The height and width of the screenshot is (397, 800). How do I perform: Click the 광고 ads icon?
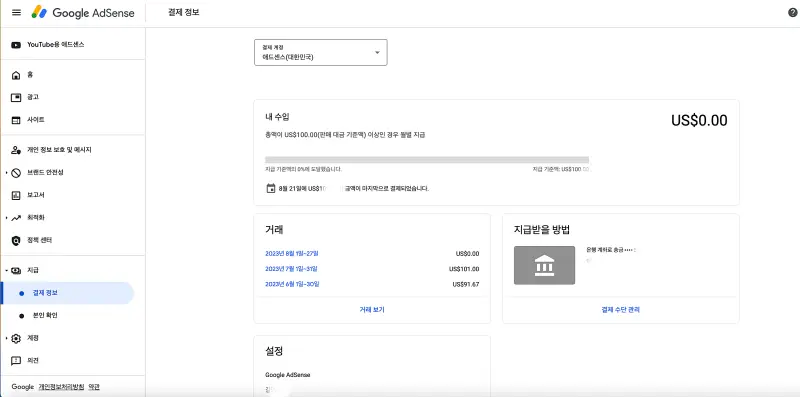click(16, 97)
